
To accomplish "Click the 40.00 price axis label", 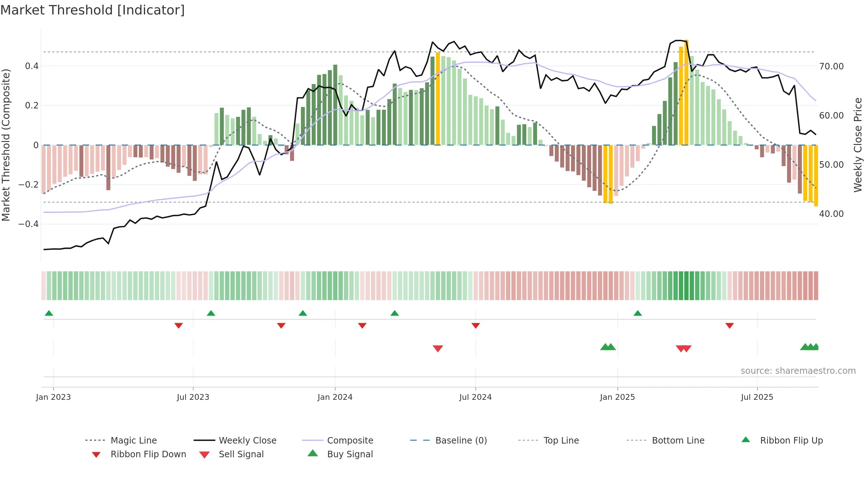I will pos(831,214).
